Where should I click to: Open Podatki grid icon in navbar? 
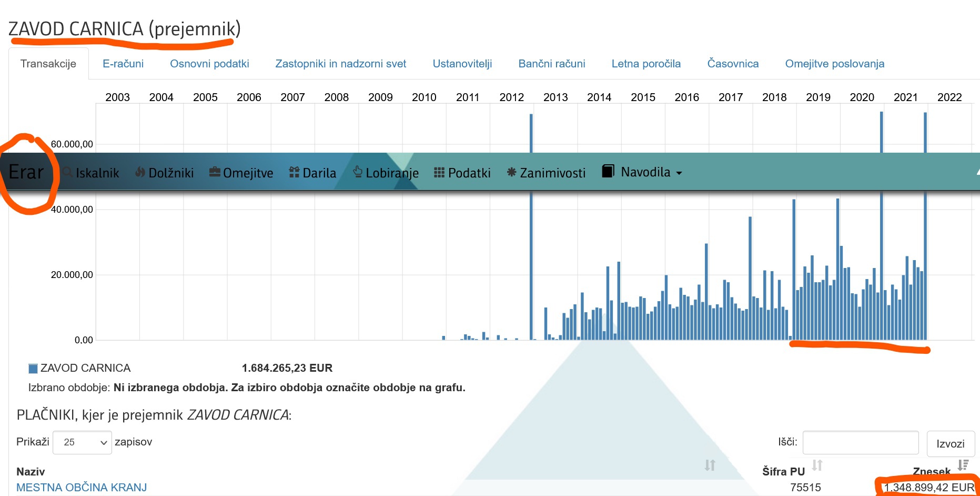tap(439, 172)
